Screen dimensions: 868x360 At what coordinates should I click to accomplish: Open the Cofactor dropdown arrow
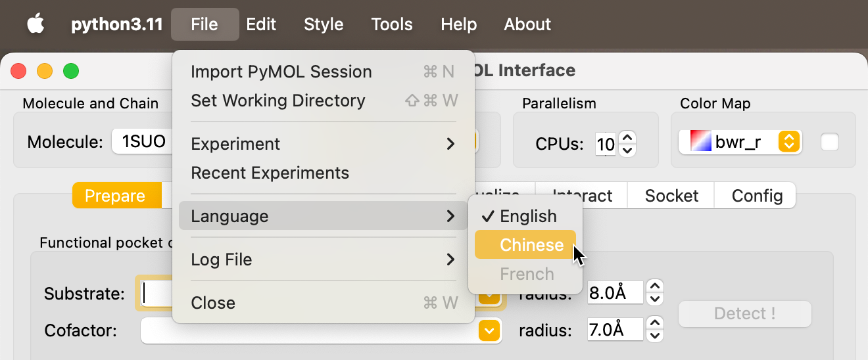[488, 330]
